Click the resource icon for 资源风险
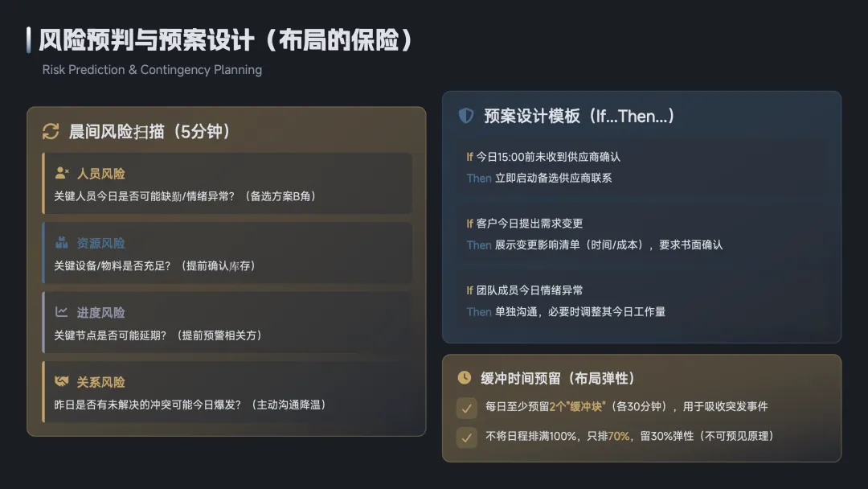The height and width of the screenshot is (489, 868). click(x=62, y=243)
